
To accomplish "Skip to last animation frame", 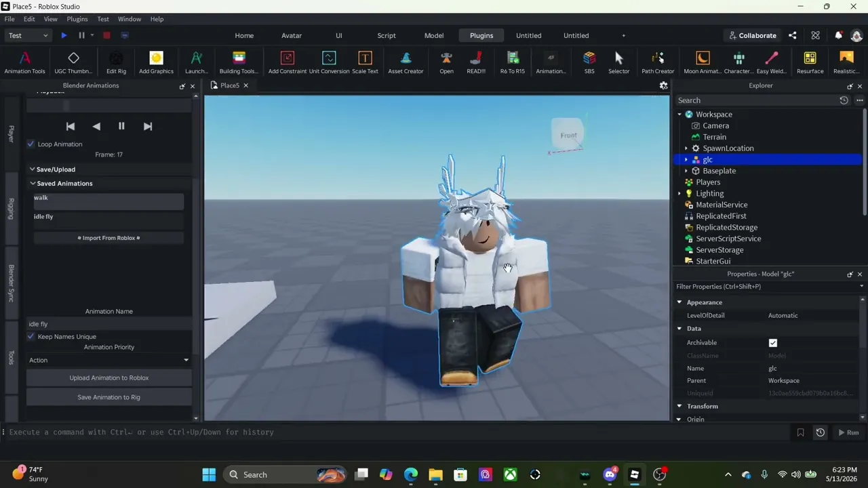I will (148, 126).
